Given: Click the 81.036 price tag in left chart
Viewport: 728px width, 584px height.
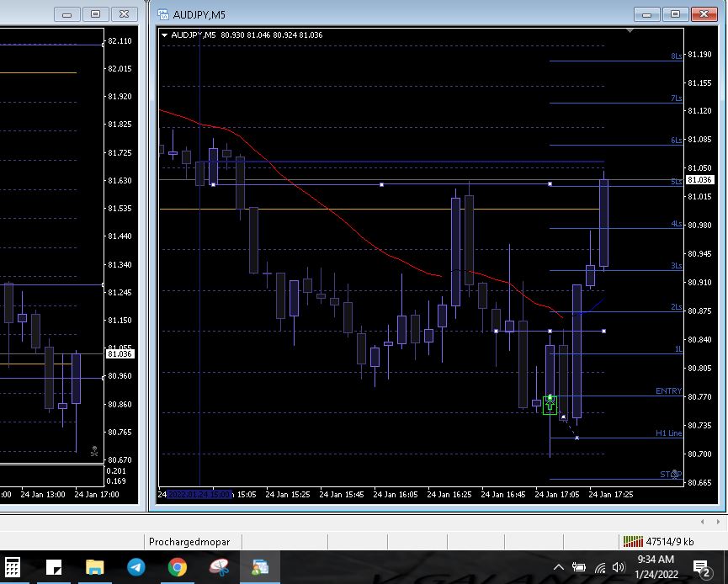Looking at the screenshot, I should tap(120, 353).
